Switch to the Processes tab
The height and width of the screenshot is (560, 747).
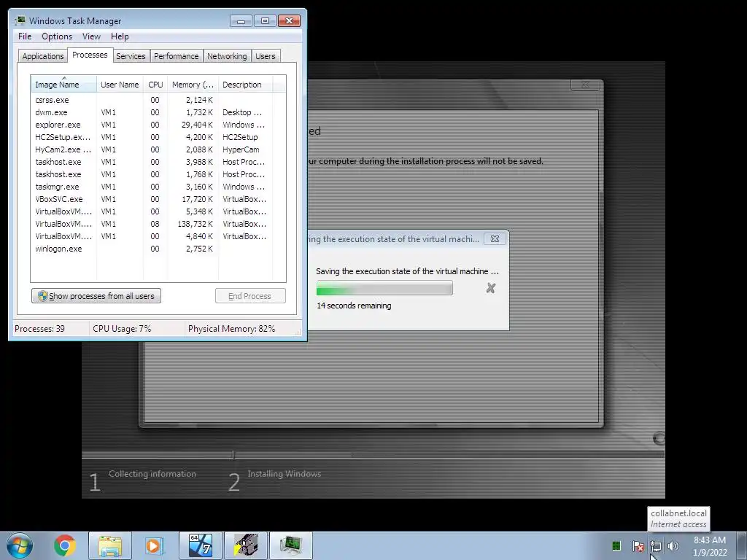pos(90,55)
